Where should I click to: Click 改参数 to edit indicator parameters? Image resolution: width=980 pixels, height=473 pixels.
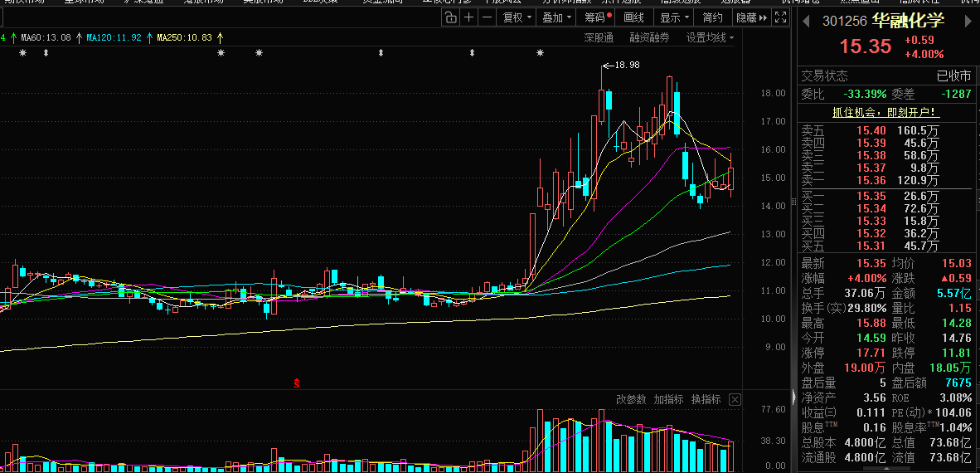coord(631,399)
